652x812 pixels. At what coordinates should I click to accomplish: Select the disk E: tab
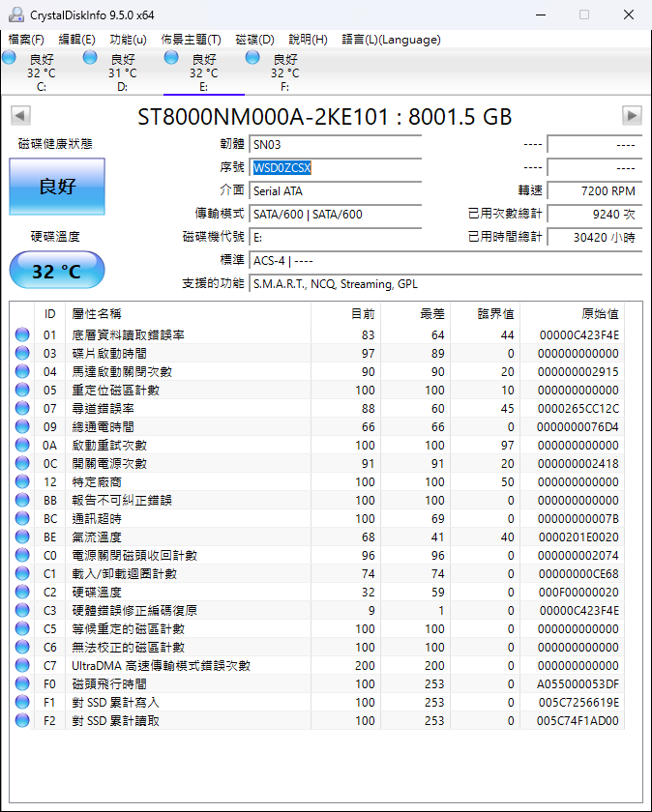[x=204, y=72]
